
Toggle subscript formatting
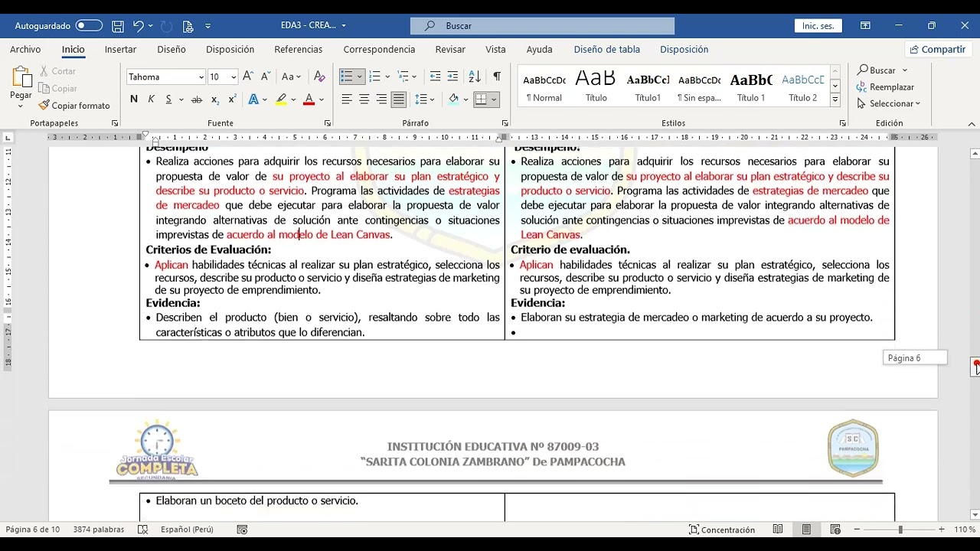[215, 99]
